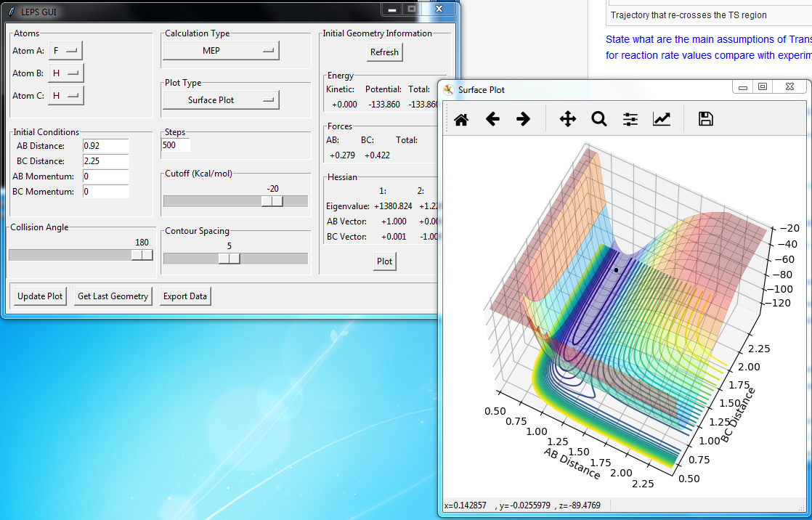This screenshot has height=520, width=812.
Task: Save the figure with floppy disk icon
Action: click(x=705, y=119)
